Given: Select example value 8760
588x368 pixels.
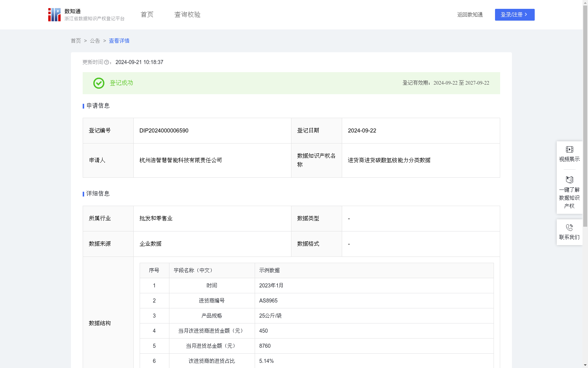Looking at the screenshot, I should pos(265,346).
